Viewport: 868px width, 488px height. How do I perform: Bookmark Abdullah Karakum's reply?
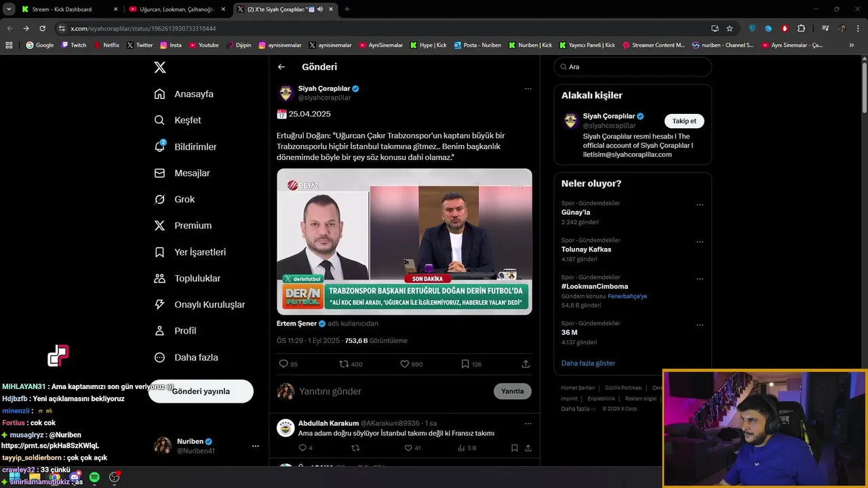514,448
